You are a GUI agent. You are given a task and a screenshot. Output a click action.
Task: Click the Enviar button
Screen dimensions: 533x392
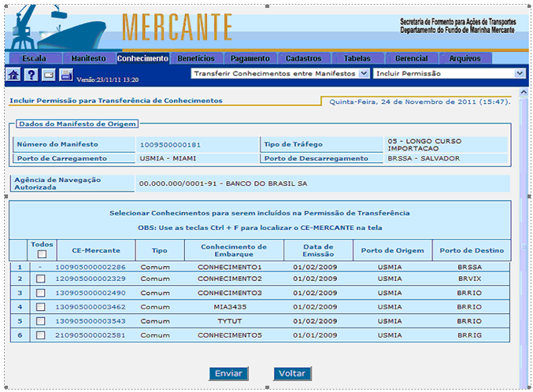(229, 373)
